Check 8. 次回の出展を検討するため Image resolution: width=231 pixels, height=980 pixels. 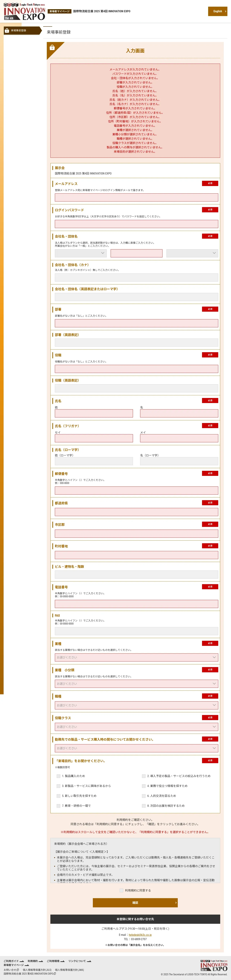[x=144, y=805]
